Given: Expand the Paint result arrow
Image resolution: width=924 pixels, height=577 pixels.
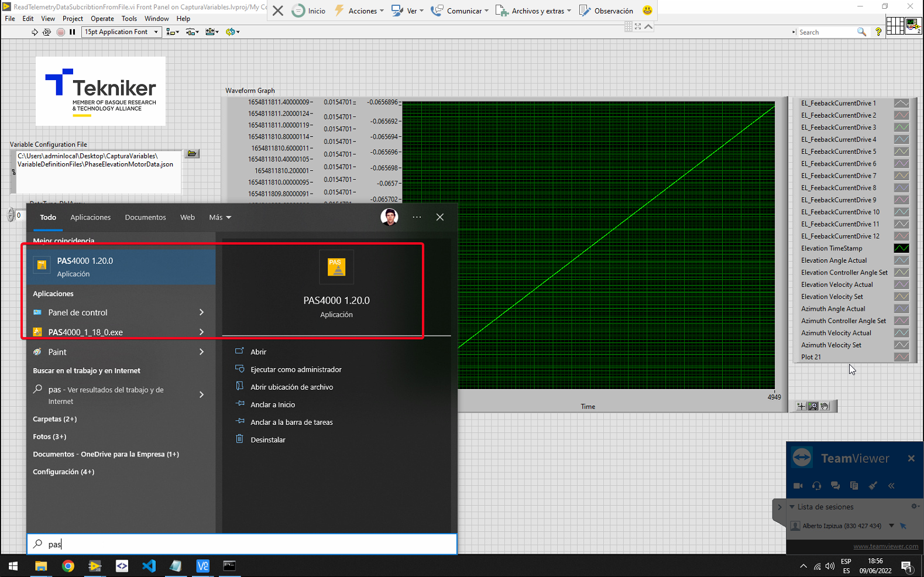Looking at the screenshot, I should (201, 352).
